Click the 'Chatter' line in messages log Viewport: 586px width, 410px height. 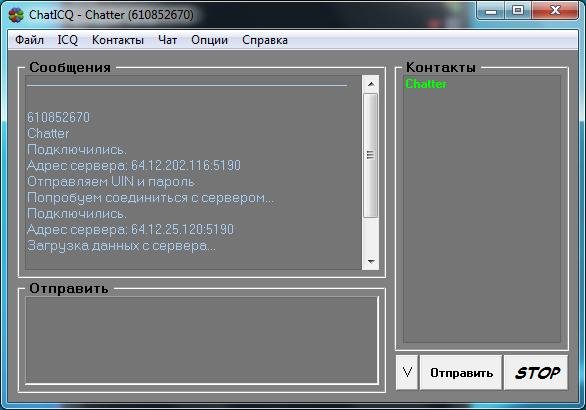point(48,133)
